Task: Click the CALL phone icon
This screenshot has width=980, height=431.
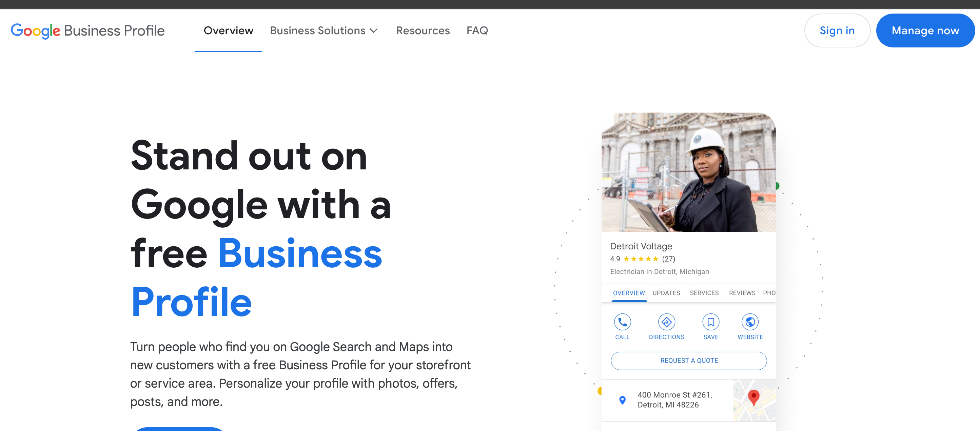Action: pos(622,322)
